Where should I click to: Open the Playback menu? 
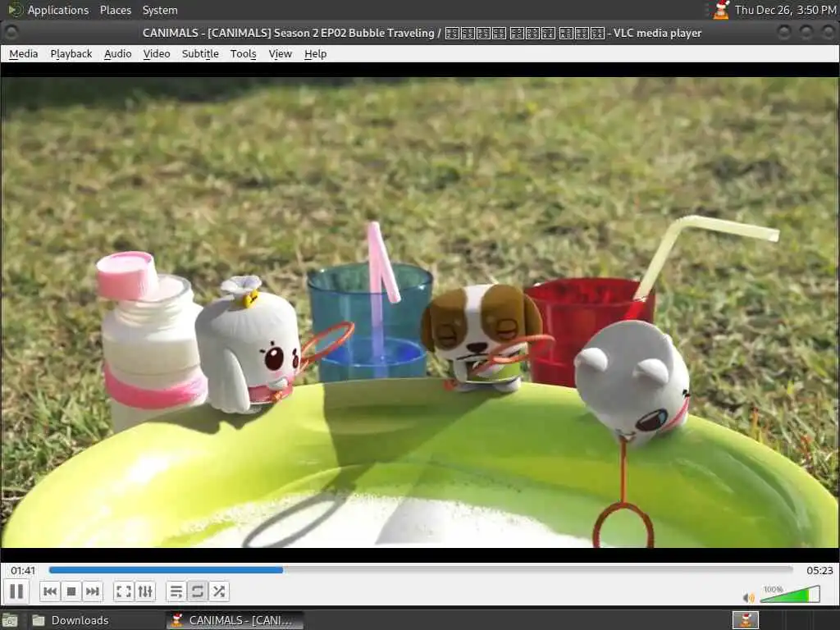(71, 53)
